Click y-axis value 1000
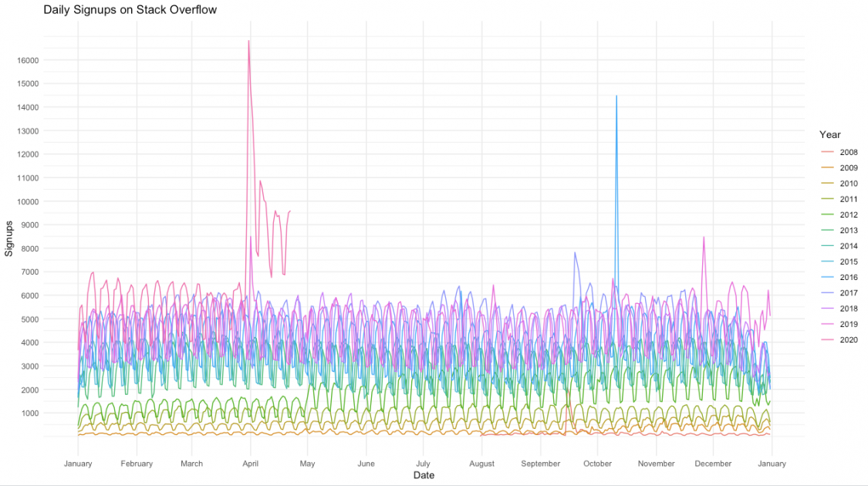The height and width of the screenshot is (486, 868). 30,413
